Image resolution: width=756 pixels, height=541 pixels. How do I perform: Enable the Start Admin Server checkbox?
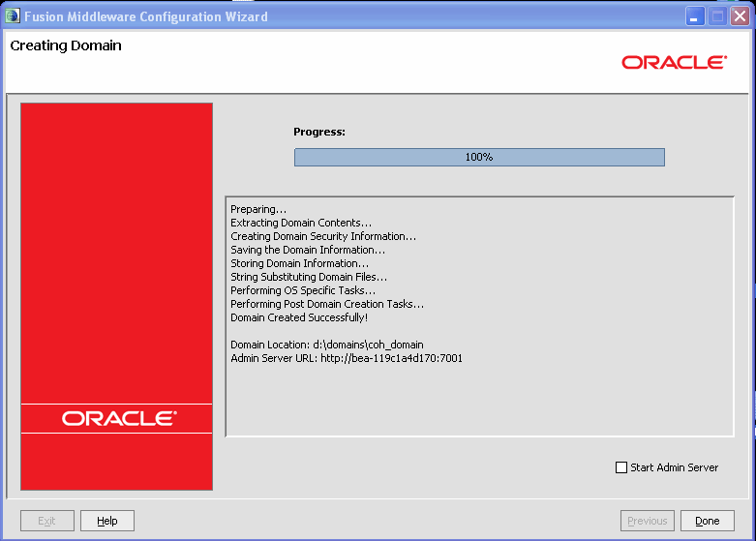pyautogui.click(x=621, y=467)
